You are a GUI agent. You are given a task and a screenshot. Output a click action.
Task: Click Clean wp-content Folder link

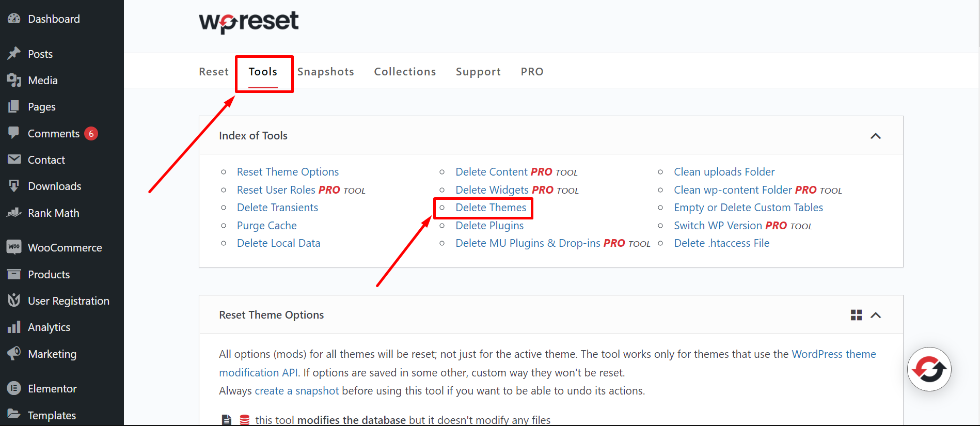pyautogui.click(x=733, y=190)
